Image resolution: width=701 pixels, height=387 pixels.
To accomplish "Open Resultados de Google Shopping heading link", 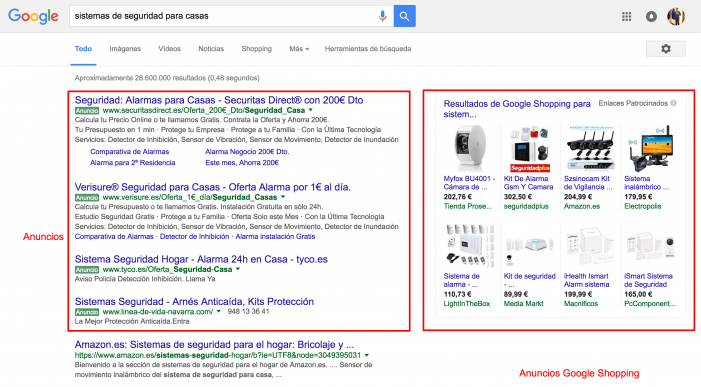I will click(x=517, y=109).
